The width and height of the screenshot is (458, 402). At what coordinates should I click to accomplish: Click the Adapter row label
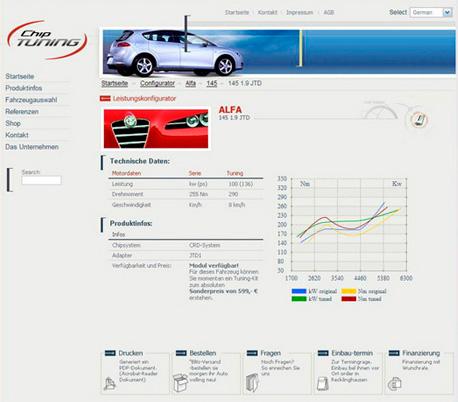tap(122, 255)
